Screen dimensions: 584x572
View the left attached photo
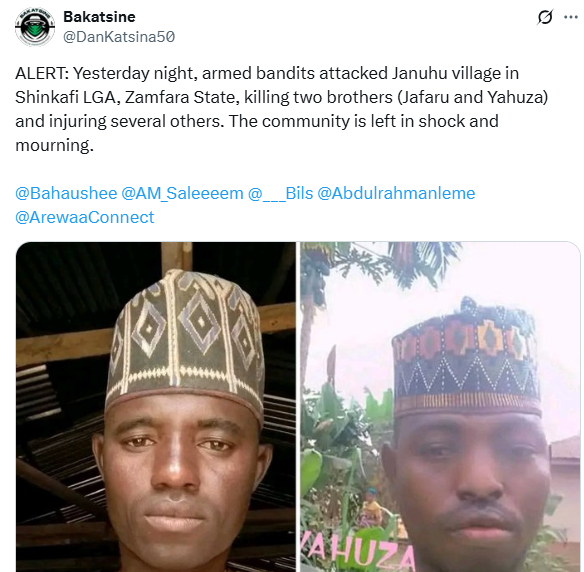pyautogui.click(x=156, y=407)
